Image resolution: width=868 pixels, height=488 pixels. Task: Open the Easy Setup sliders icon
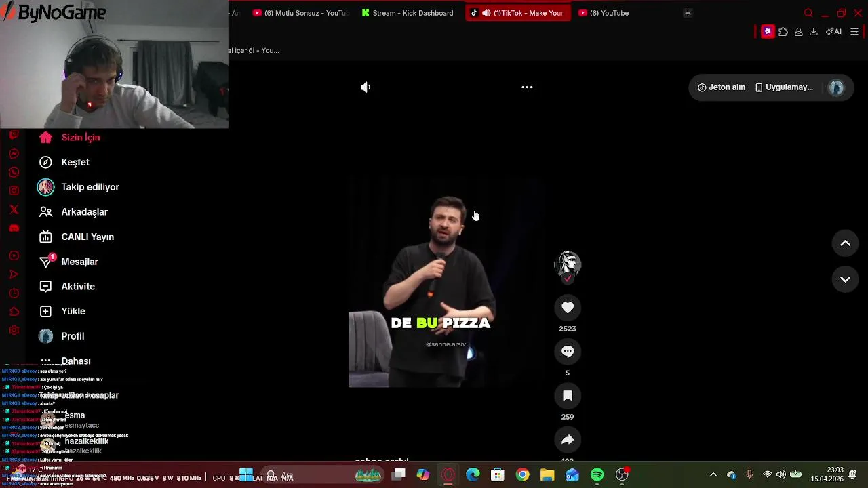pyautogui.click(x=854, y=32)
